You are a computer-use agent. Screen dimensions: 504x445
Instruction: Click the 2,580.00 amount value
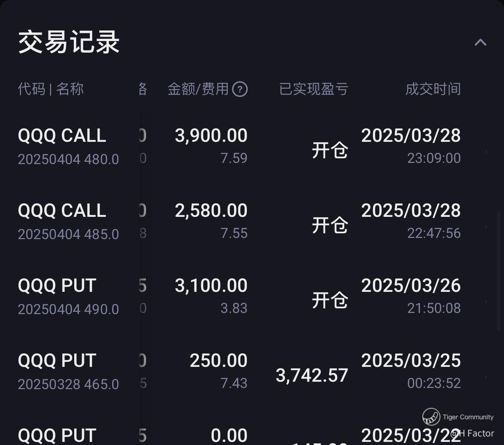(x=211, y=211)
